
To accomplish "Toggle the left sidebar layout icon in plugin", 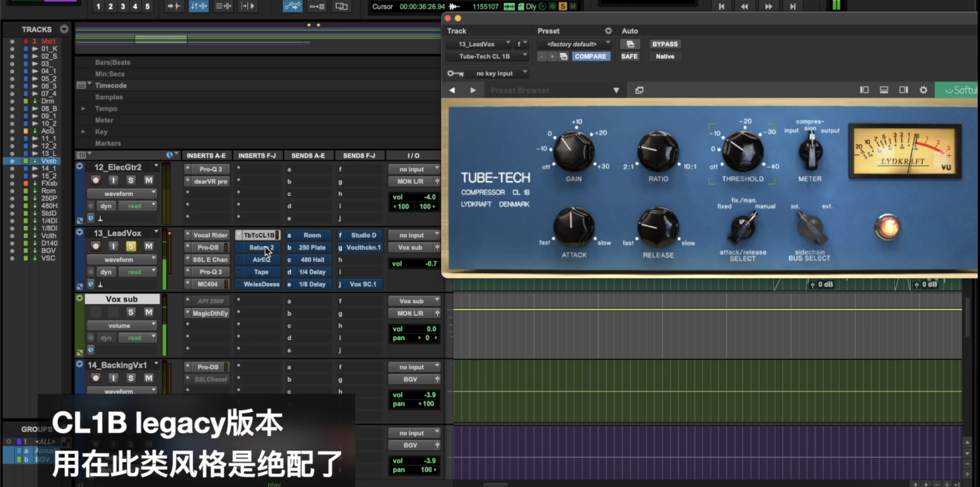I will [864, 90].
